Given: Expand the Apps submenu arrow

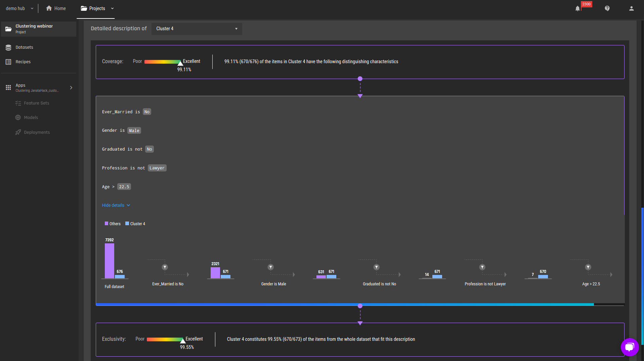Looking at the screenshot, I should click(x=71, y=88).
